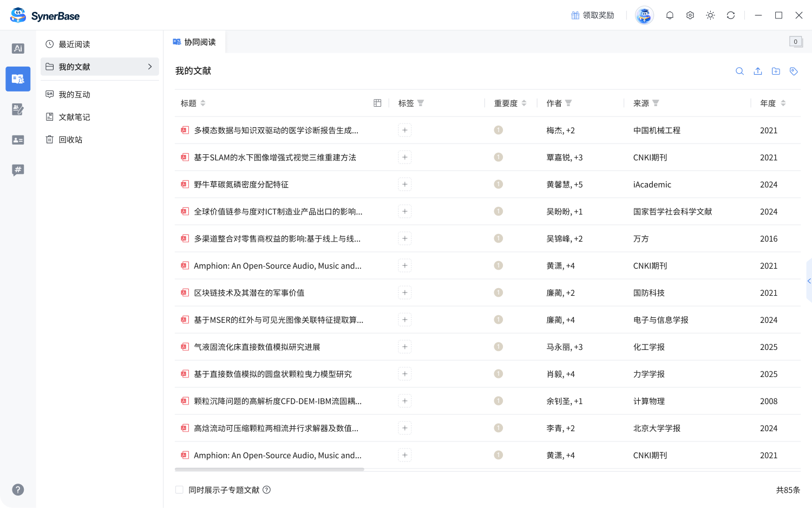Filter by 作者 column funnel
The image size is (812, 508).
(x=568, y=103)
